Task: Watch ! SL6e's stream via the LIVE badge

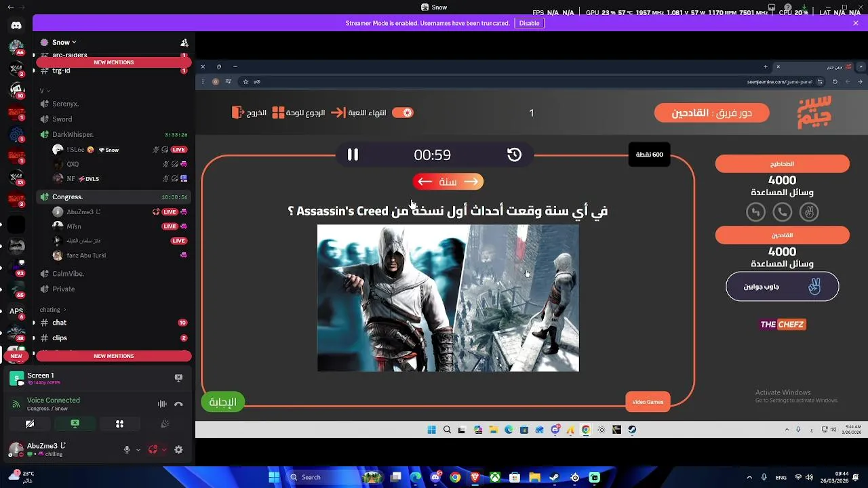Action: click(x=179, y=150)
